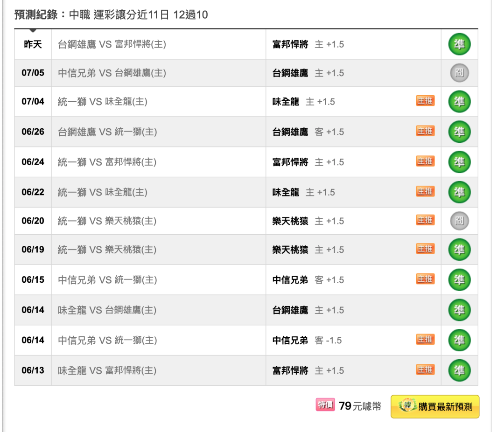Click the 79 元噱幣 price text
This screenshot has width=504, height=432.
tap(360, 406)
